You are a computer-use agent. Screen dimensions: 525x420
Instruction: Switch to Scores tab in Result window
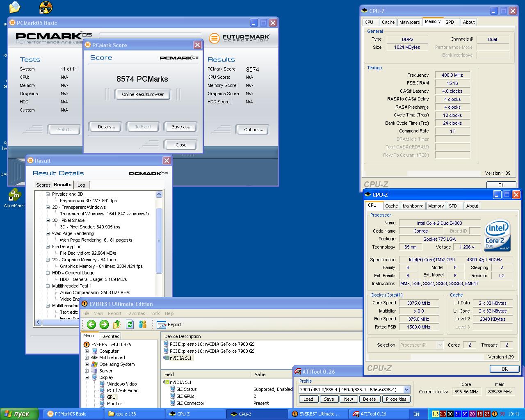pos(43,185)
